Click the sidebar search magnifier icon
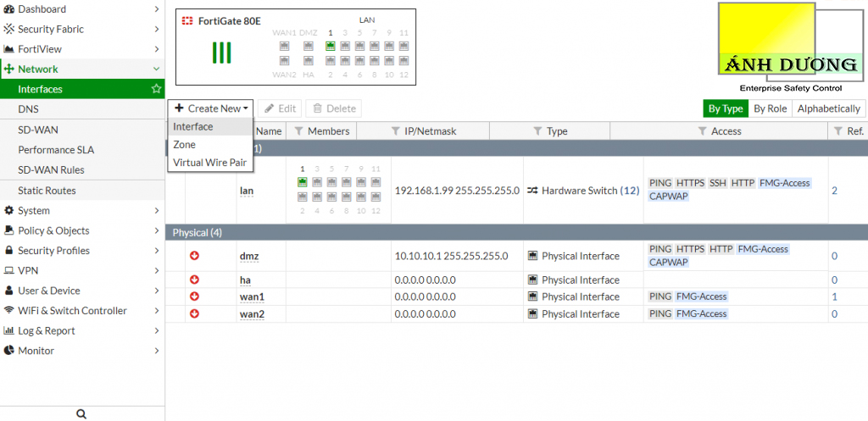868x421 pixels. tap(81, 414)
